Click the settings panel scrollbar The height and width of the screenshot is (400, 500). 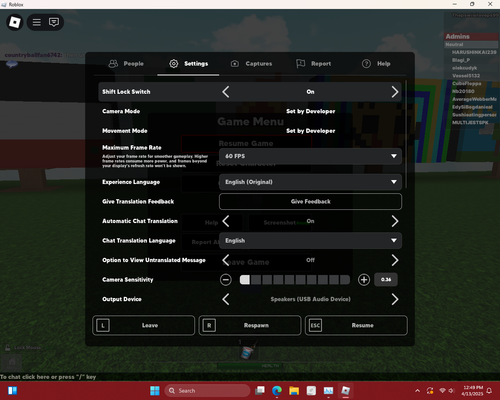point(406,134)
